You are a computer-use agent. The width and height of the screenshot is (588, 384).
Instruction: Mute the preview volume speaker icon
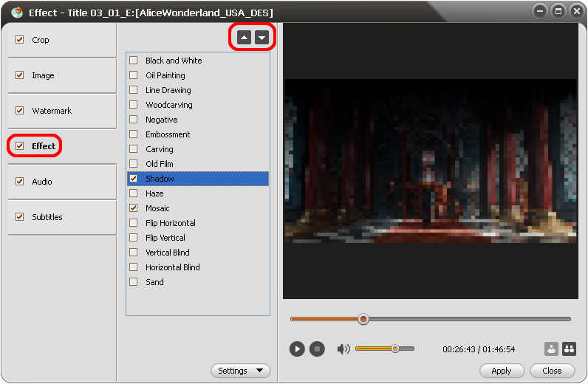click(343, 349)
